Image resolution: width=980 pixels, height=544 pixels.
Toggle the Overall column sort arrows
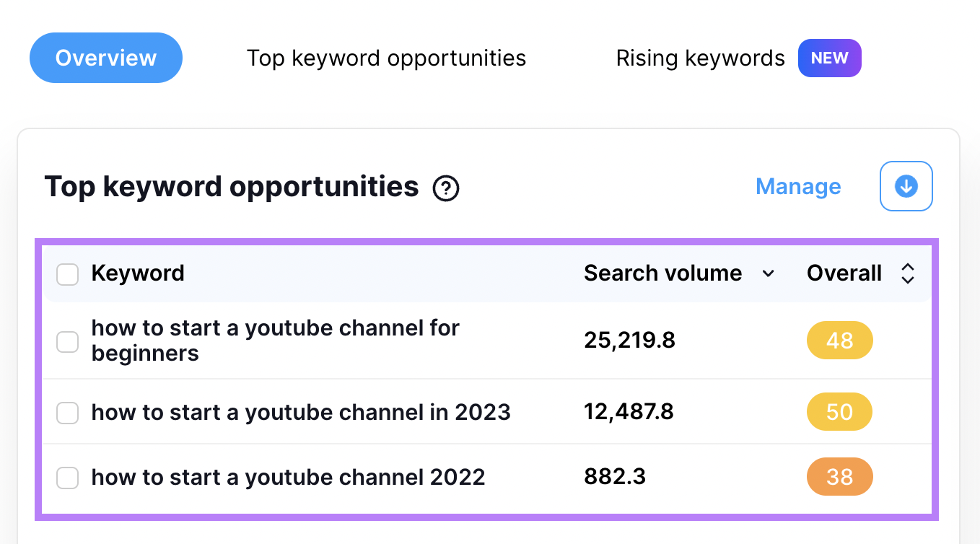pyautogui.click(x=907, y=274)
